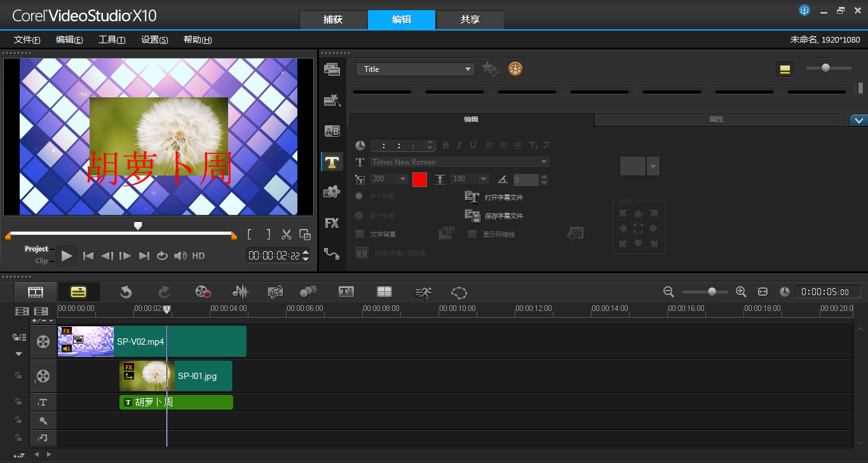Screen dimensions: 868x463
Task: Adjust the rotation angle stepper
Action: [545, 179]
